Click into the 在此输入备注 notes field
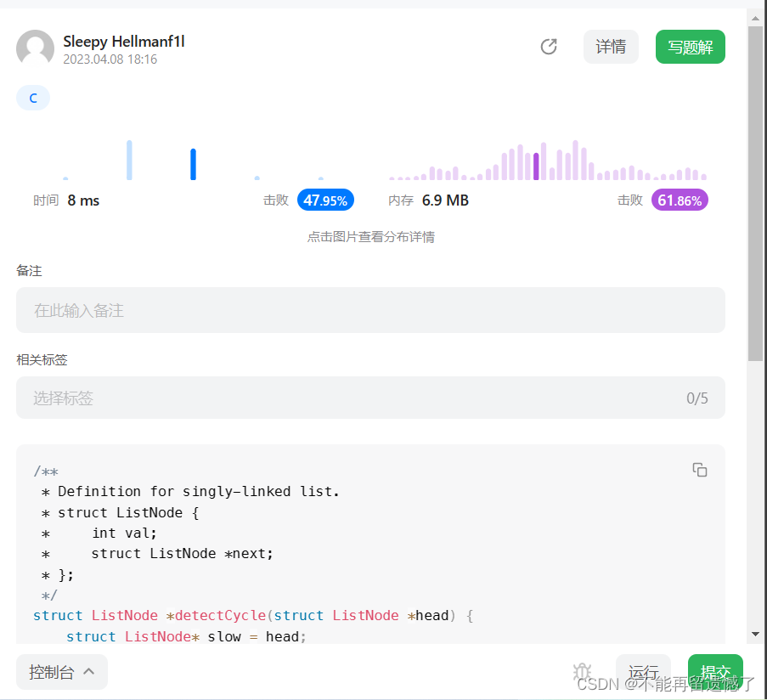The height and width of the screenshot is (700, 767). [370, 310]
